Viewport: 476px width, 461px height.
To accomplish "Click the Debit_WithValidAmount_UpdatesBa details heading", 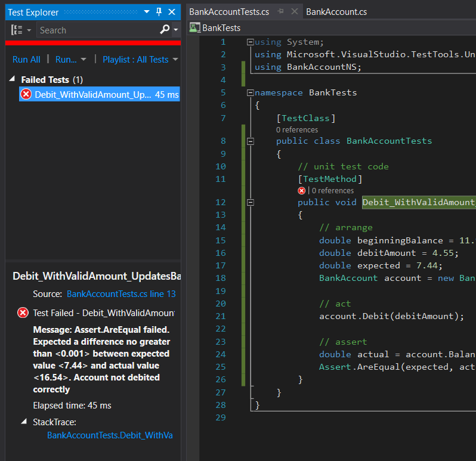I will 97,276.
